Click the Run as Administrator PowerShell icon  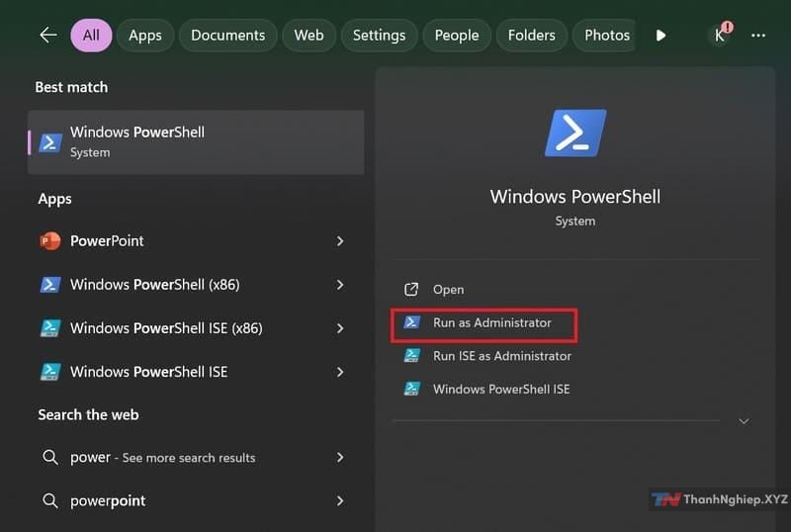[x=411, y=322]
